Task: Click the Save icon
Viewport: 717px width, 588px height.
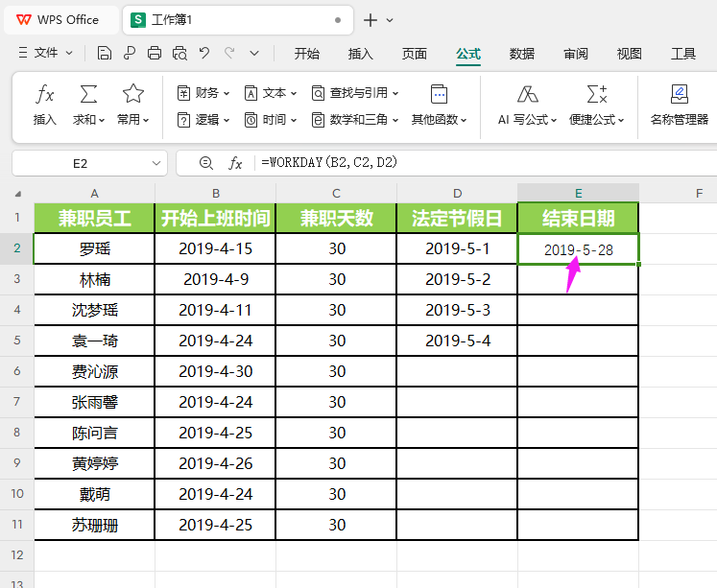Action: coord(105,54)
